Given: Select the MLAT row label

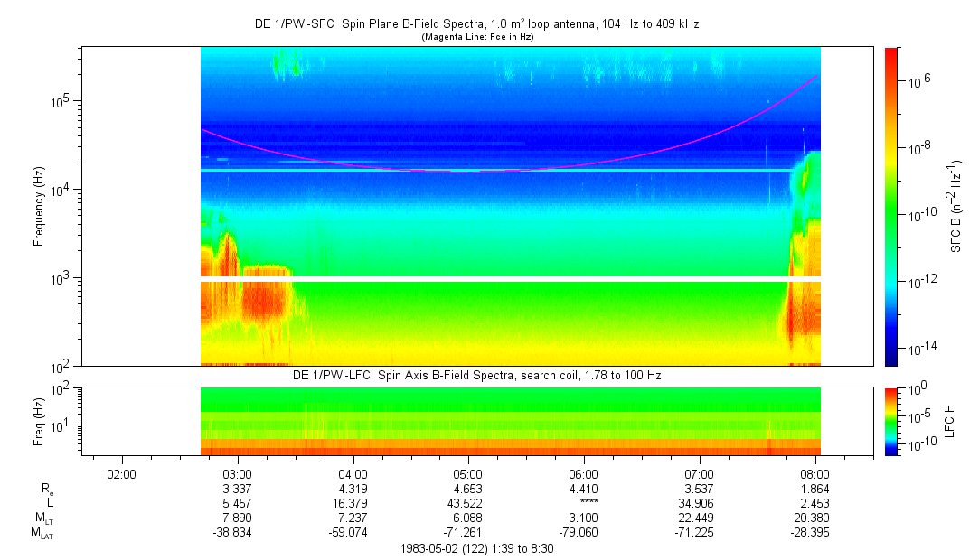Looking at the screenshot, I should [42, 533].
